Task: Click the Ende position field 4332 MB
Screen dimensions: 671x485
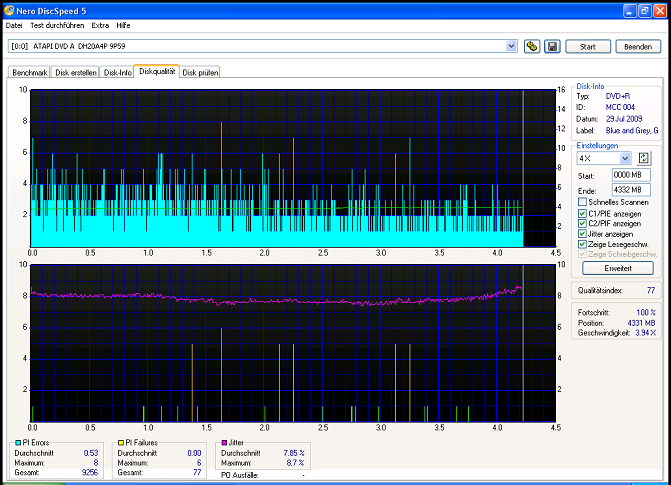Action: [631, 190]
